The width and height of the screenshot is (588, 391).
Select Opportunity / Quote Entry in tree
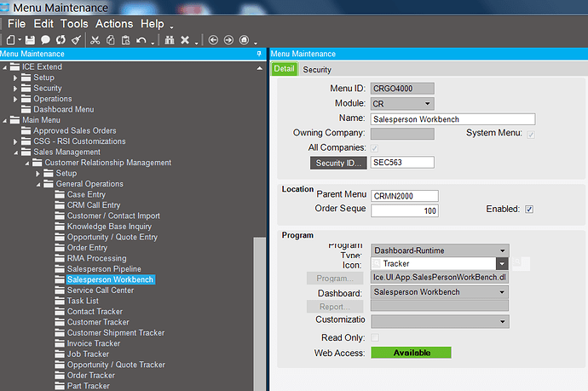pyautogui.click(x=112, y=237)
